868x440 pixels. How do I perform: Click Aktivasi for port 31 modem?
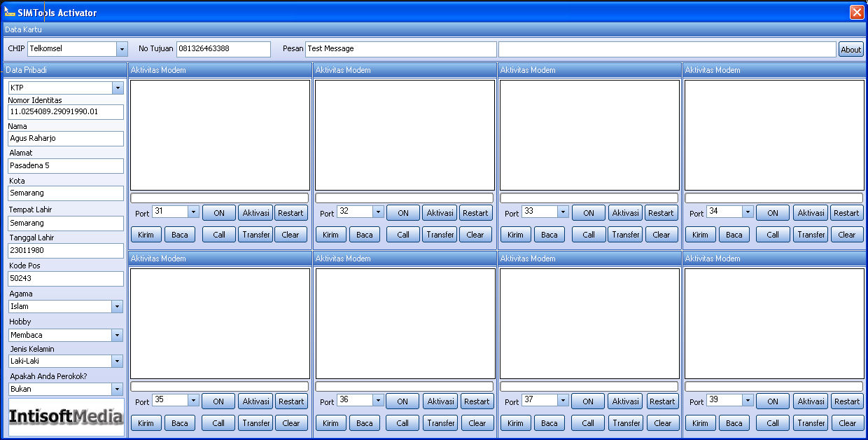[x=255, y=213]
